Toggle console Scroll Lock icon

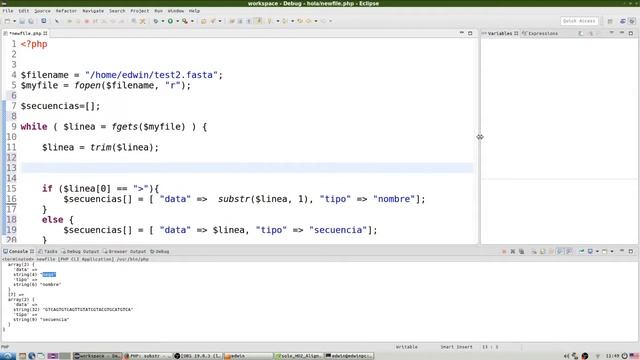point(543,251)
